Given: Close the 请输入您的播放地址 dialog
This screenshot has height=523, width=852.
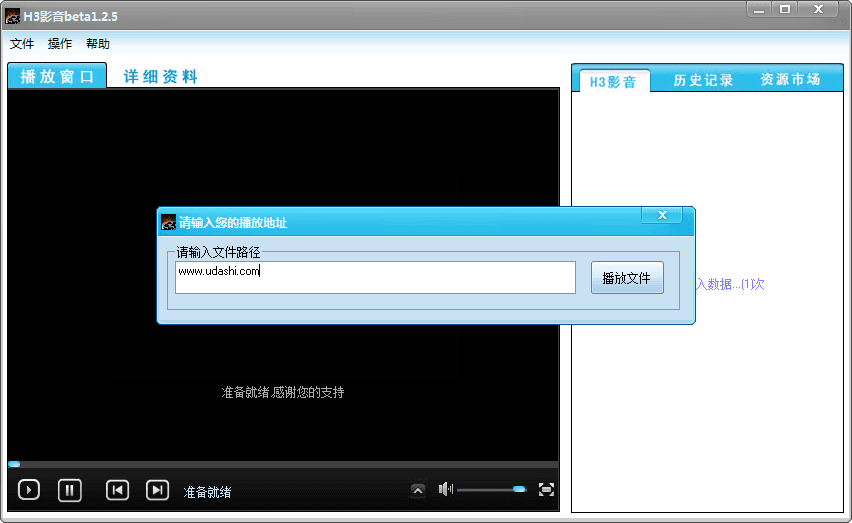Looking at the screenshot, I should (661, 215).
